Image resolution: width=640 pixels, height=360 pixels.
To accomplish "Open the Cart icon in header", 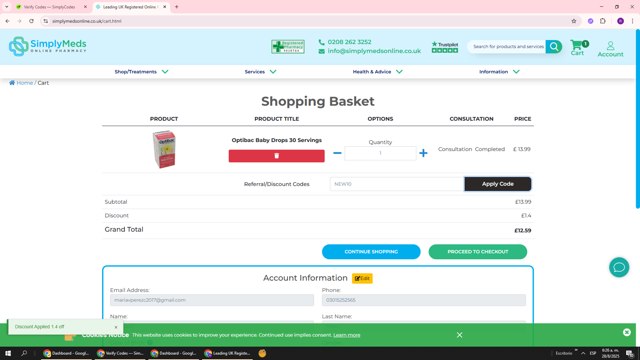I will 578,47.
